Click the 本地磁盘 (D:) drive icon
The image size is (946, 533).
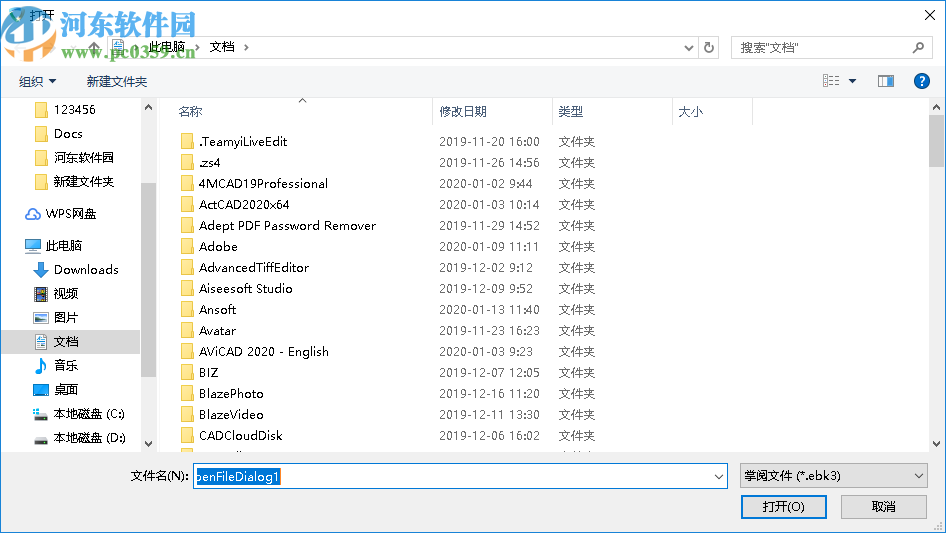pyautogui.click(x=40, y=439)
